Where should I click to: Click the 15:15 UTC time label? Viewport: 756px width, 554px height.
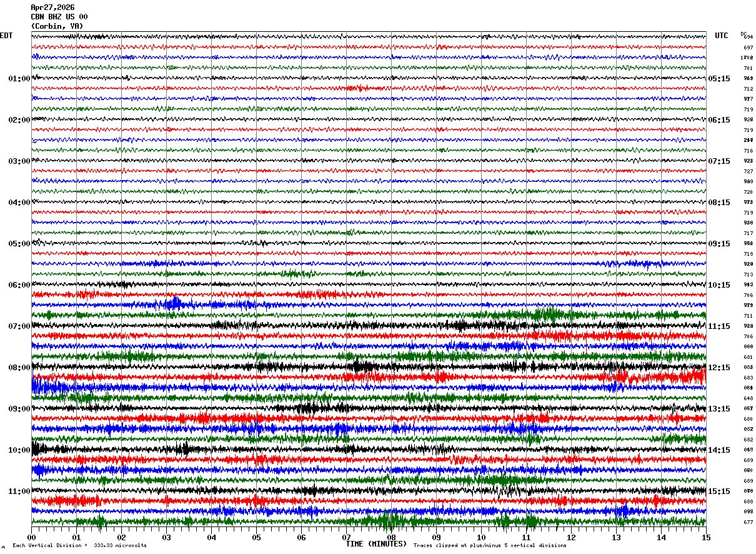pyautogui.click(x=719, y=491)
